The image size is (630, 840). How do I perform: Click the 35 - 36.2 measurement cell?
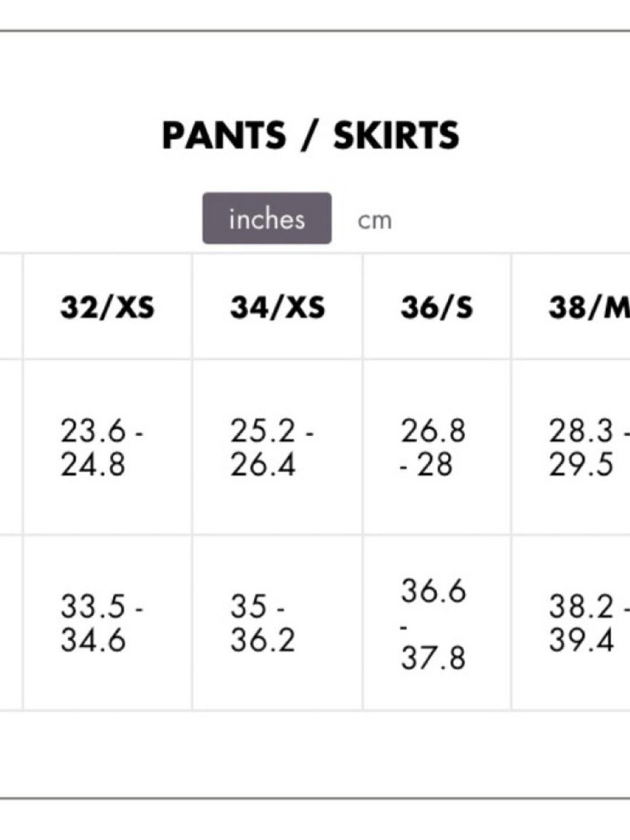[x=278, y=623]
